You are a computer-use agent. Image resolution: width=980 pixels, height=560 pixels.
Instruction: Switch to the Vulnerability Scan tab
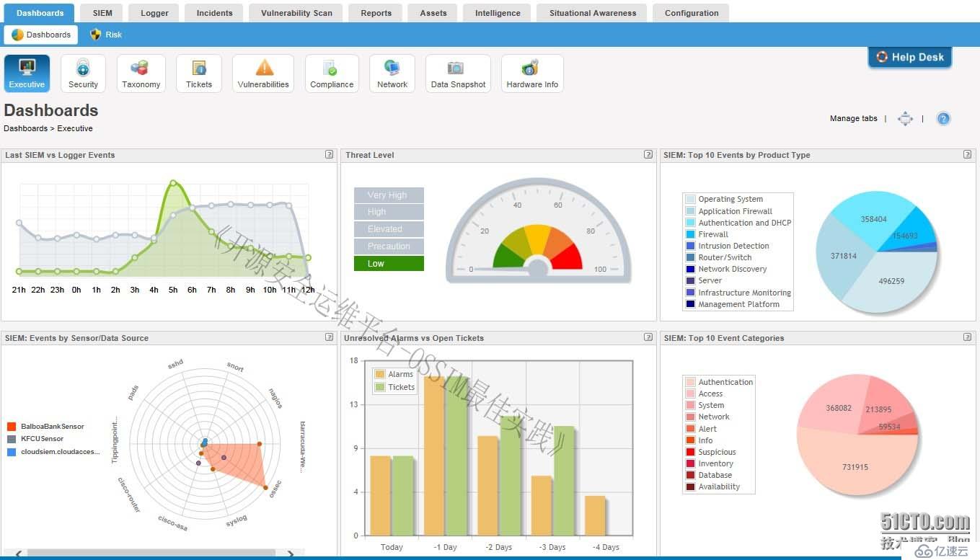[296, 13]
